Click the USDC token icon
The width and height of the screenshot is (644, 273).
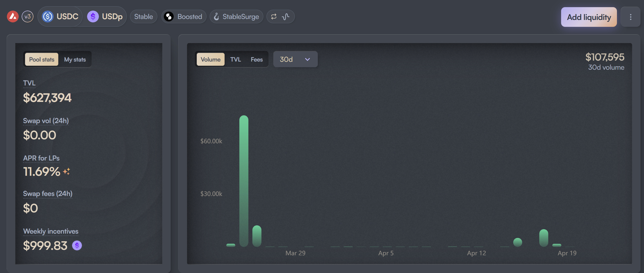47,17
